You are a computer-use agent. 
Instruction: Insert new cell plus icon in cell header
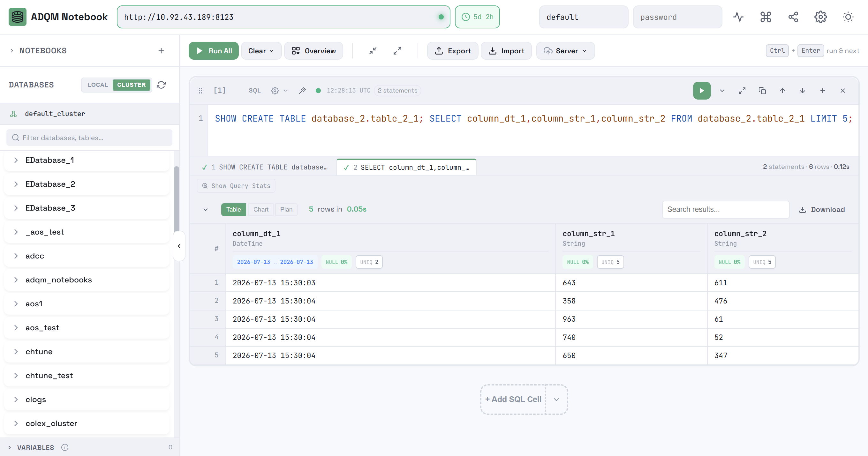(823, 91)
